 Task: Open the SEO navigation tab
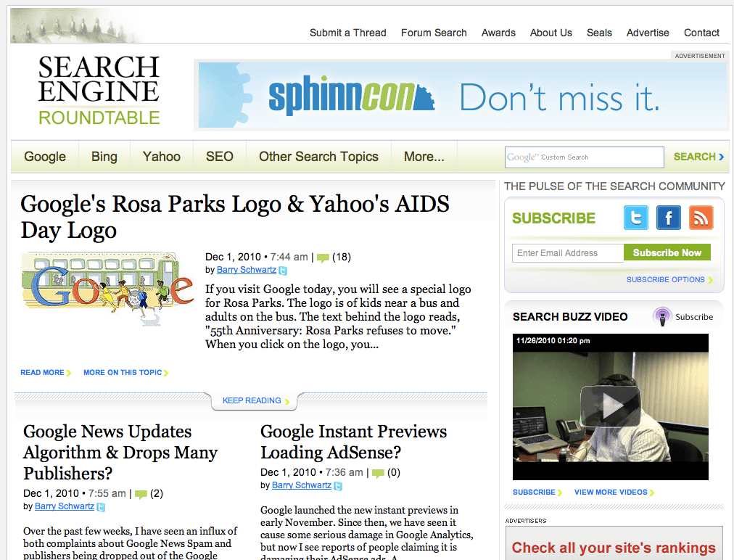pyautogui.click(x=220, y=157)
